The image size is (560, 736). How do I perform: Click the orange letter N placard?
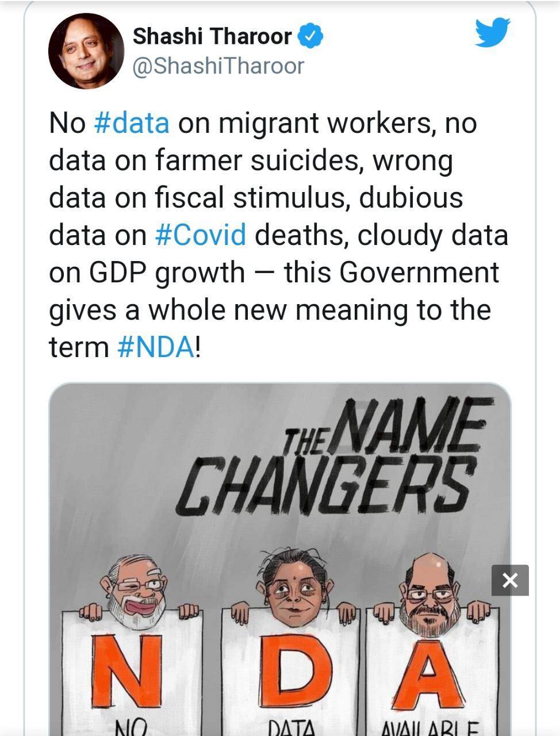[128, 670]
